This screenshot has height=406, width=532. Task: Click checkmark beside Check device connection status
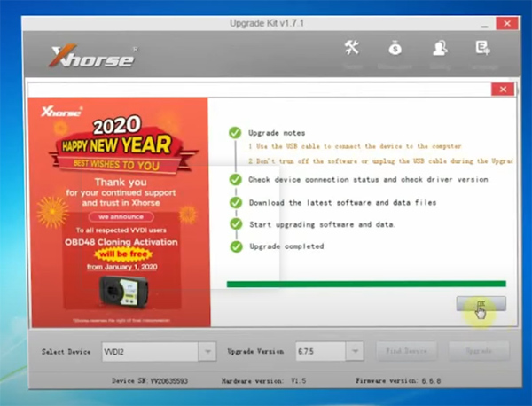coord(236,179)
